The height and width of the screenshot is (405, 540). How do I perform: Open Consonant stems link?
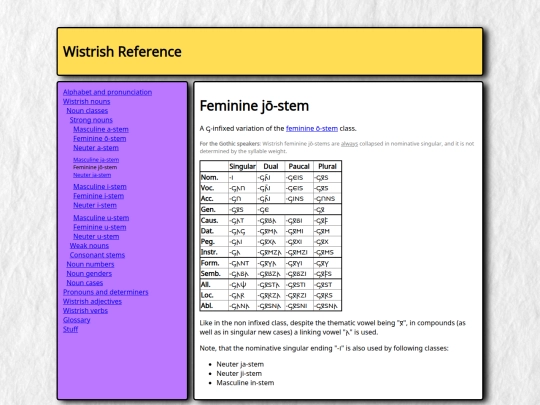97,255
